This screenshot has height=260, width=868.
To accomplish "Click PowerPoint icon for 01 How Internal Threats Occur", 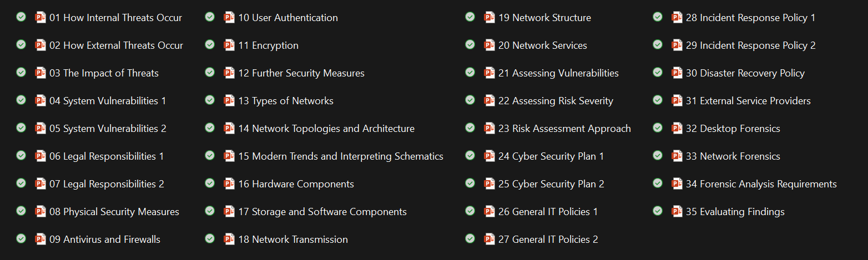I will (x=41, y=17).
